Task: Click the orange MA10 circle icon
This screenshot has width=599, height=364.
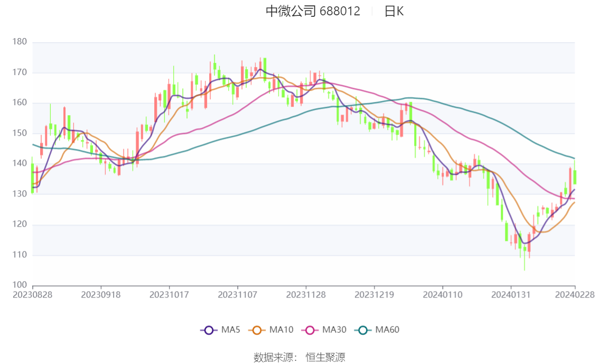Action: pos(257,330)
